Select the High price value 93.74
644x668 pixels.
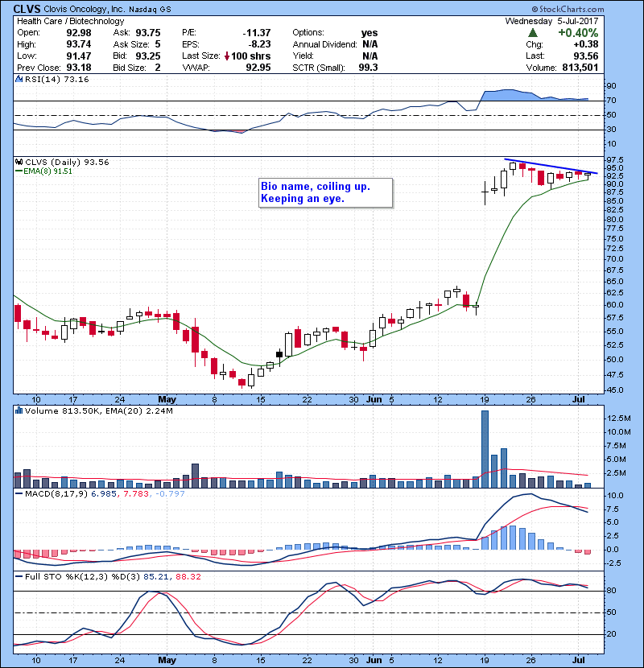[x=79, y=44]
